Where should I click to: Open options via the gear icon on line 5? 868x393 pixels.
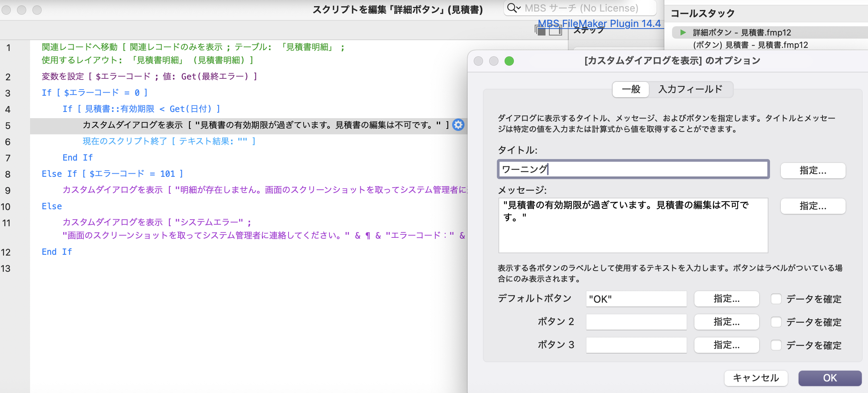click(x=458, y=125)
